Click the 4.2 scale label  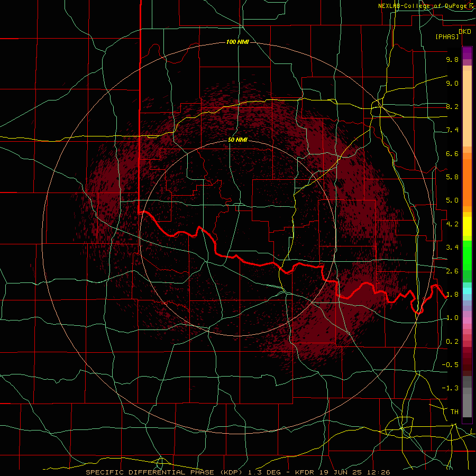[452, 224]
